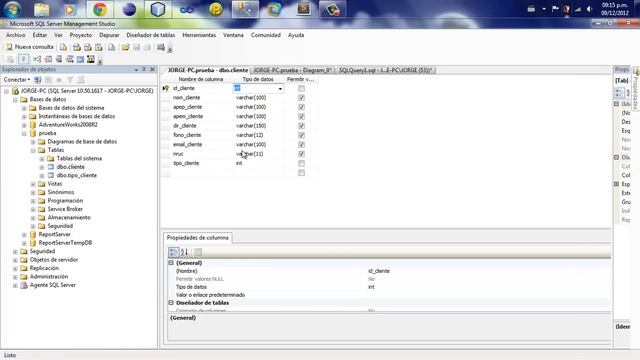Image resolution: width=640 pixels, height=360 pixels.
Task: Collapse the Diseñador de tablas properties section
Action: pyautogui.click(x=171, y=303)
